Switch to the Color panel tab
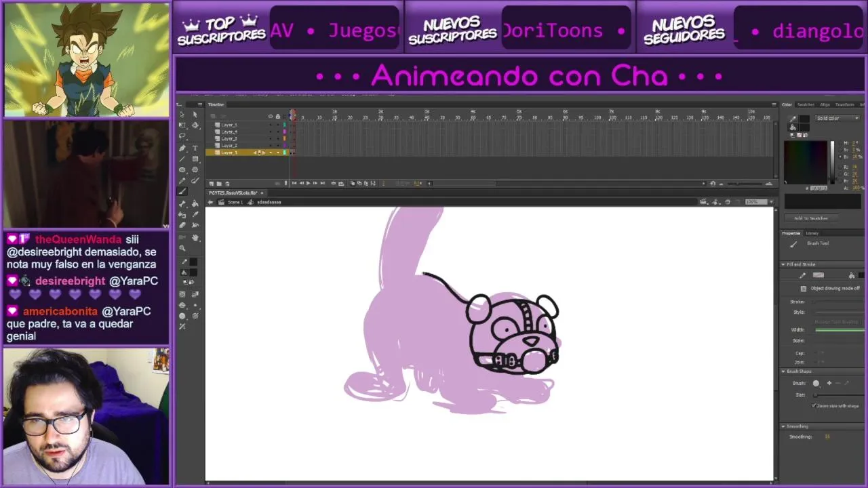This screenshot has width=868, height=488. click(787, 104)
